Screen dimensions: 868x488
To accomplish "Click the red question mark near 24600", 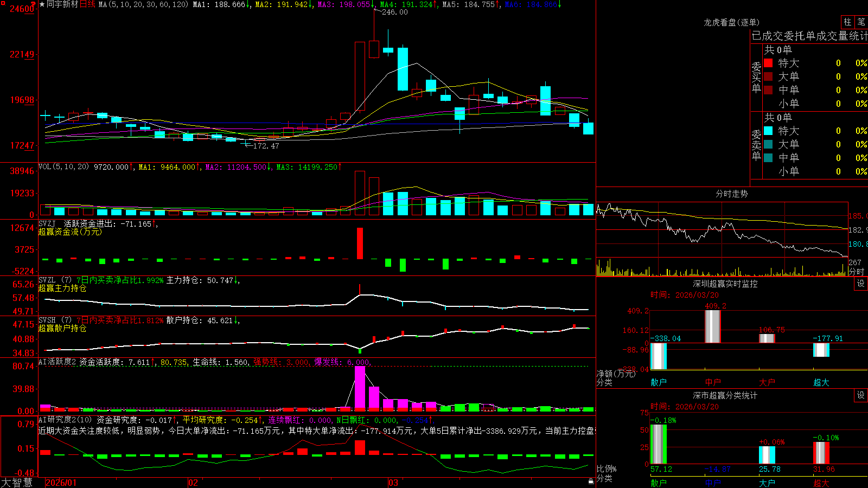I will click(34, 4).
